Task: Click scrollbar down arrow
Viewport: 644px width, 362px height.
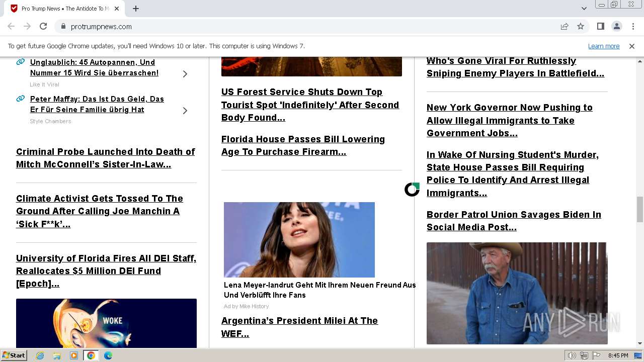Action: pyautogui.click(x=640, y=343)
